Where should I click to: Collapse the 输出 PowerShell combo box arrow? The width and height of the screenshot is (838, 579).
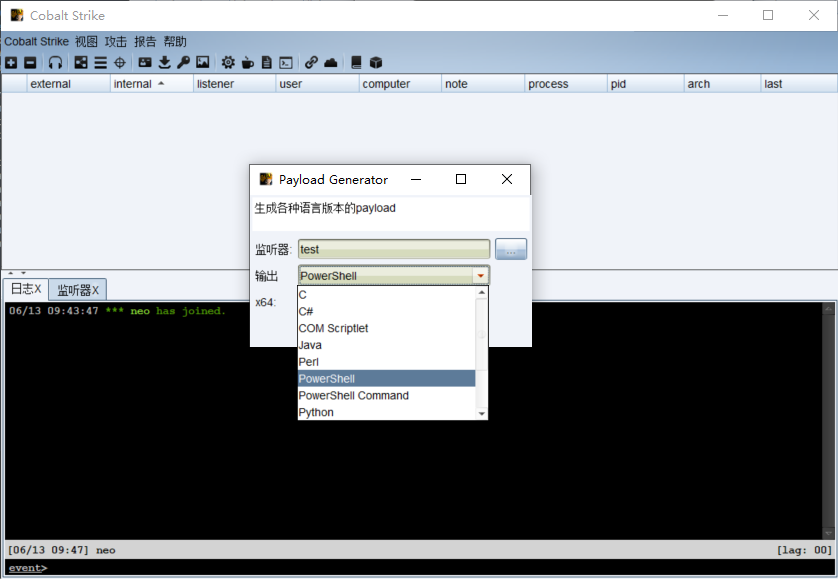tap(480, 276)
